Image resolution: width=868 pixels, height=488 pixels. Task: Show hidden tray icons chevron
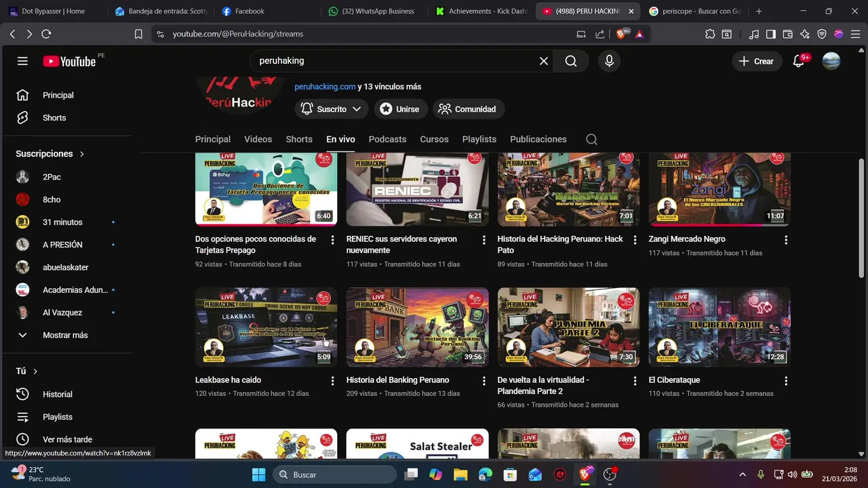click(x=743, y=474)
